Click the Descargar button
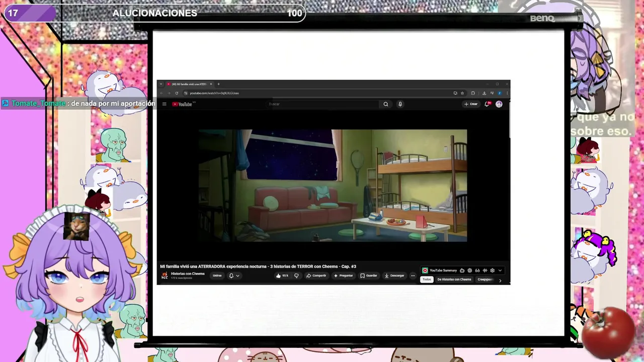Screen dimensions: 644x362 coord(394,276)
